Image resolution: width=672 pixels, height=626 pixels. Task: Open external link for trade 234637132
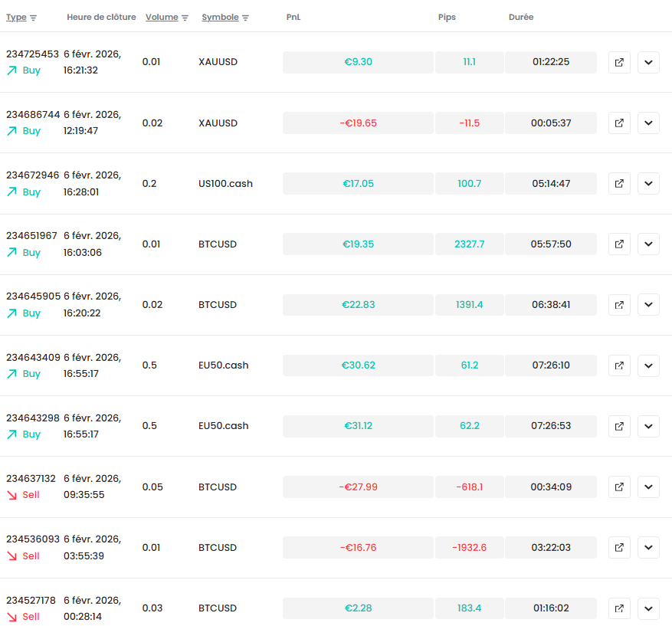click(619, 487)
